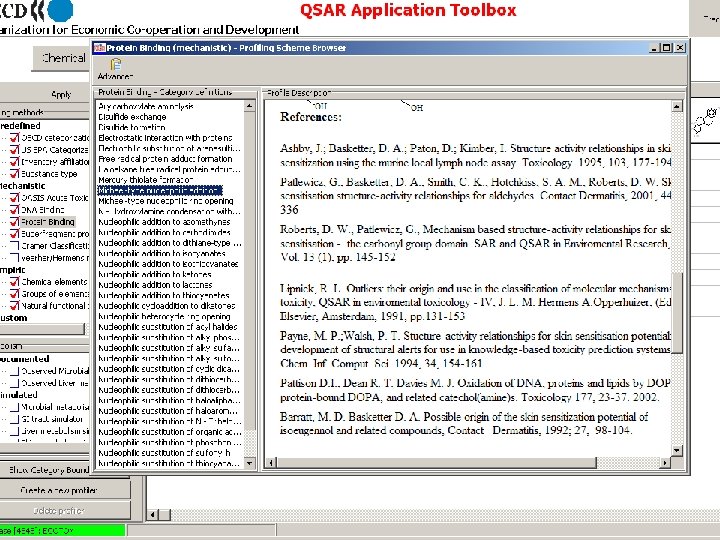Select 'Nucleophilic addition to lactones'
720x540 pixels.
155,285
